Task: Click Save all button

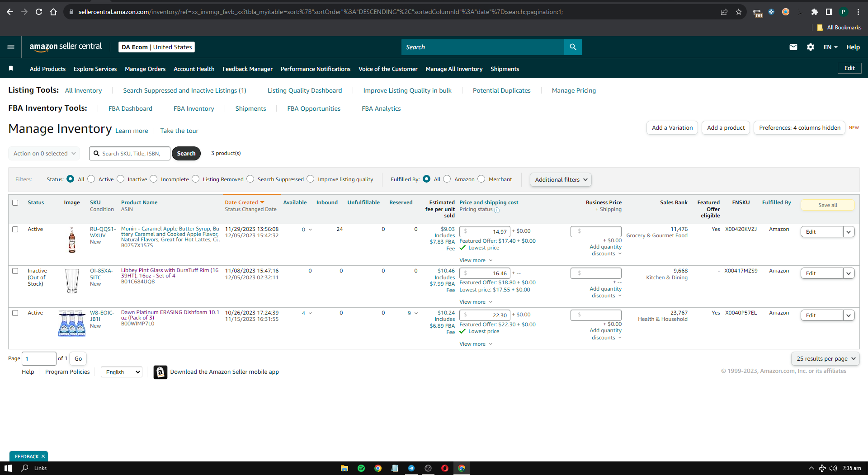Action: (x=827, y=205)
